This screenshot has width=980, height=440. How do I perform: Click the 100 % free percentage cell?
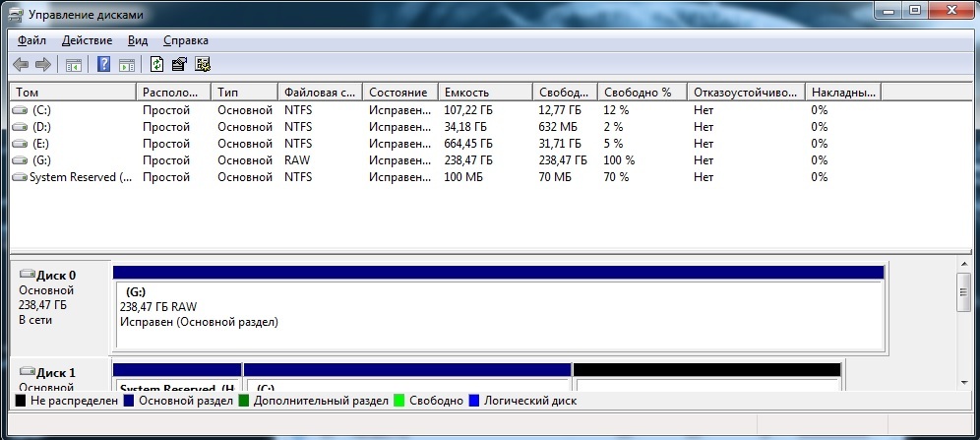pos(619,160)
